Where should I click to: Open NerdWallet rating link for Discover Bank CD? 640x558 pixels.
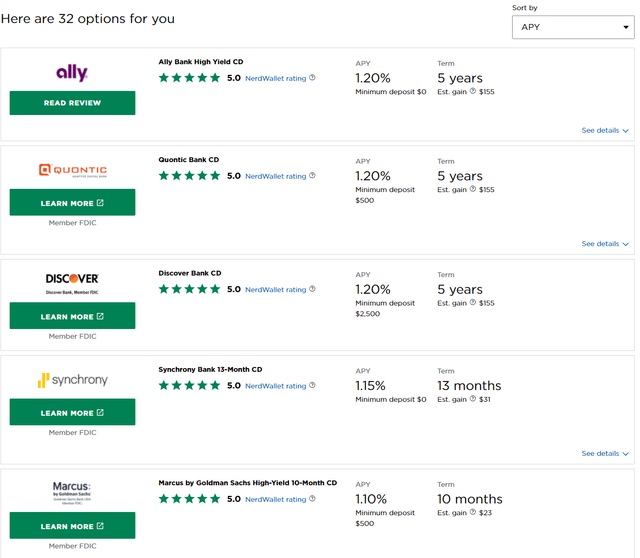275,290
